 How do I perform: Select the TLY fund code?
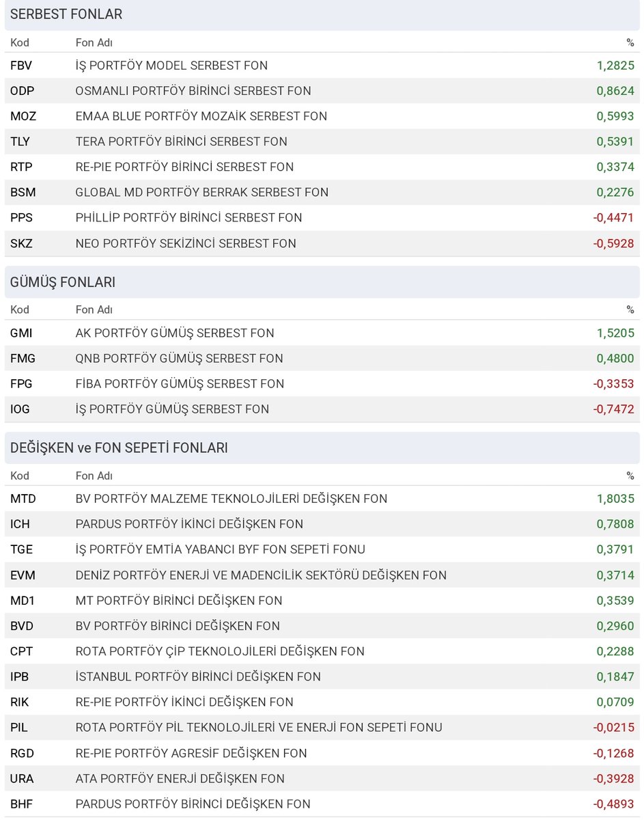tap(20, 141)
